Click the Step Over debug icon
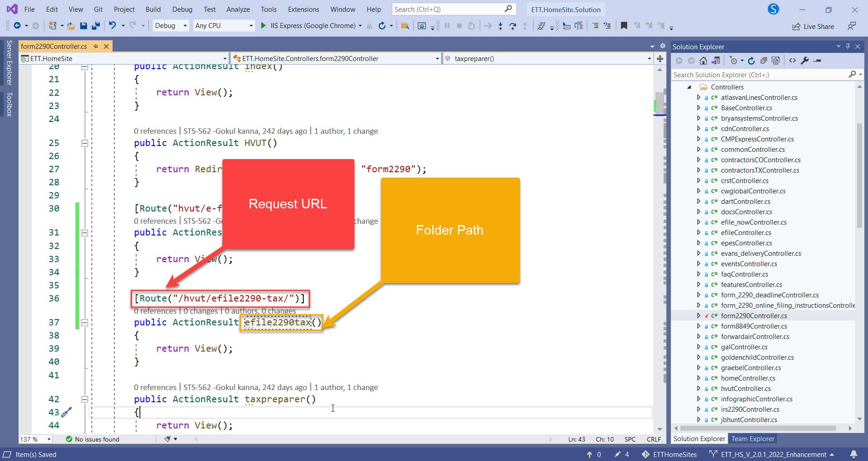The height and width of the screenshot is (461, 868). (513, 26)
